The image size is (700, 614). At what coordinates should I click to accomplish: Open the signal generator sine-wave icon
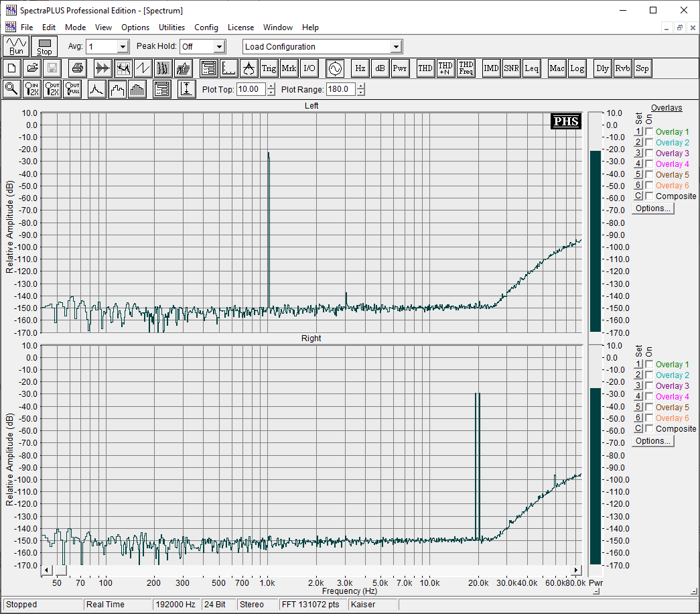[334, 68]
